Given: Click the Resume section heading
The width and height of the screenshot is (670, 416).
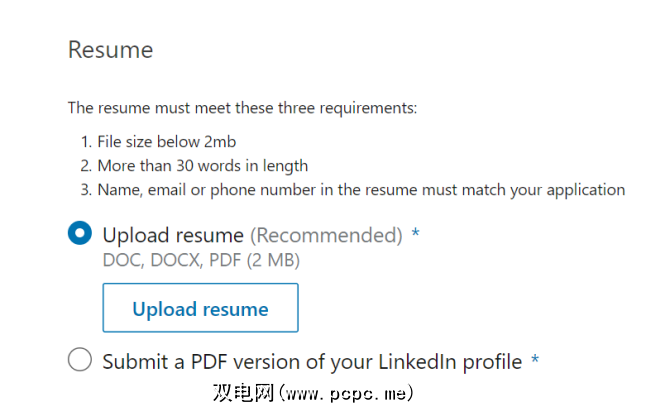Looking at the screenshot, I should tap(110, 49).
